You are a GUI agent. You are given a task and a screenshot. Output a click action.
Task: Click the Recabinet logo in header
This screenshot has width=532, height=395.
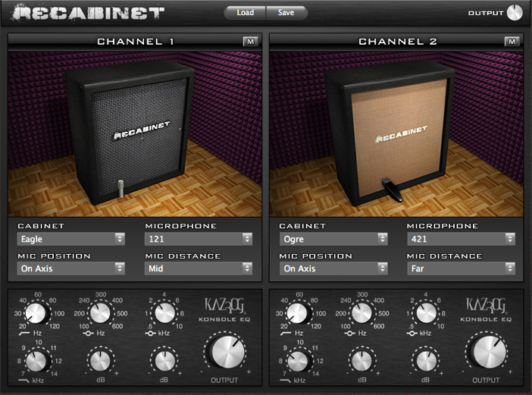[88, 13]
